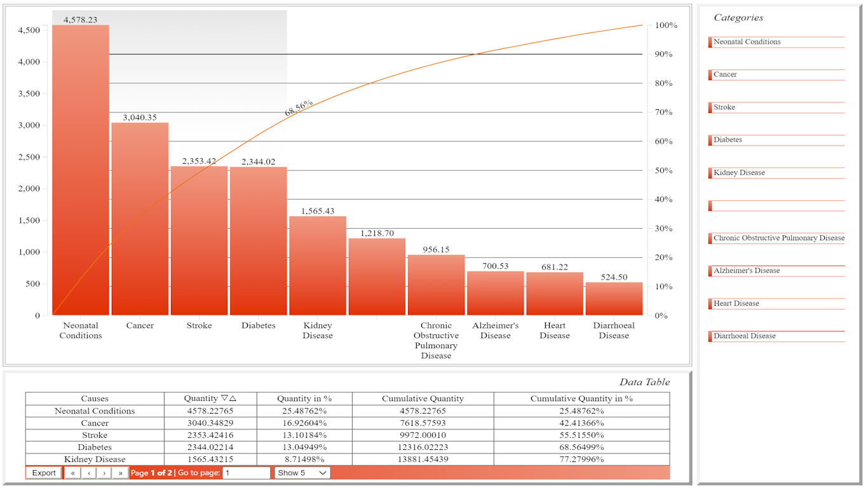Sort Quantity column descending
Image resolution: width=868 pixels, height=488 pixels.
224,398
